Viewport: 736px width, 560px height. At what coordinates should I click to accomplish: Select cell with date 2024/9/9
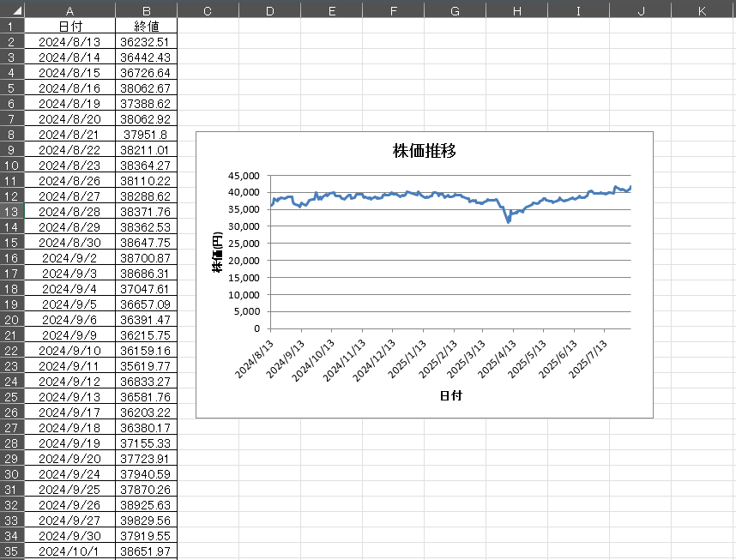[69, 335]
